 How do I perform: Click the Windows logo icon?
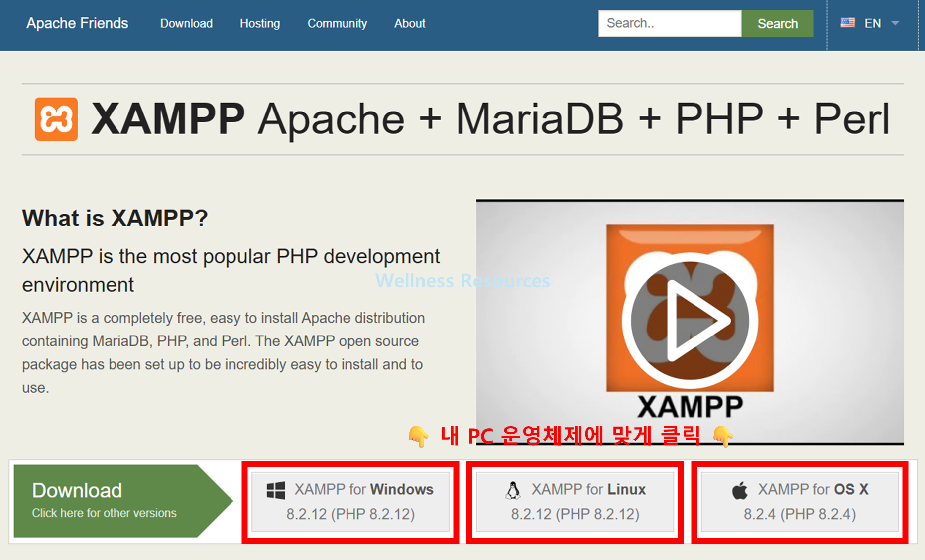coord(276,490)
